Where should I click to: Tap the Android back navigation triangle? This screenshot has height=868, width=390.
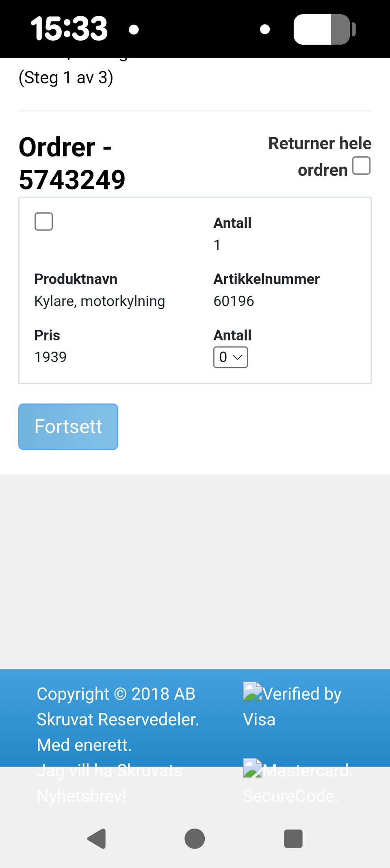(97, 839)
